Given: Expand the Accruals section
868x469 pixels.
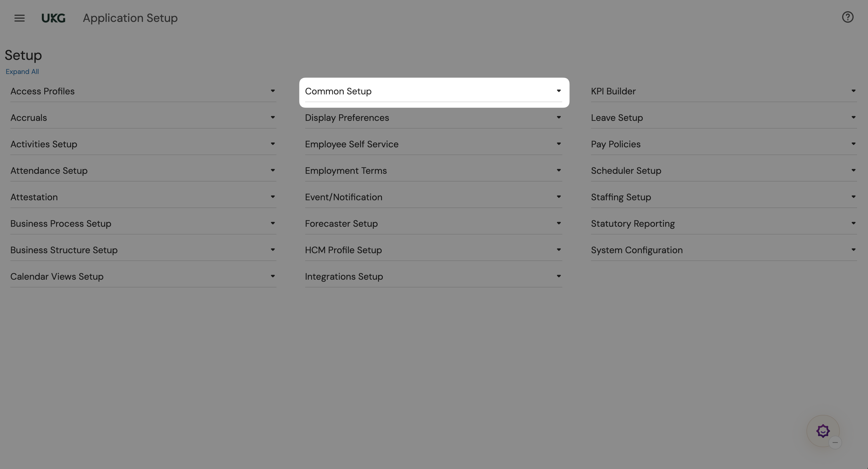Looking at the screenshot, I should point(29,118).
